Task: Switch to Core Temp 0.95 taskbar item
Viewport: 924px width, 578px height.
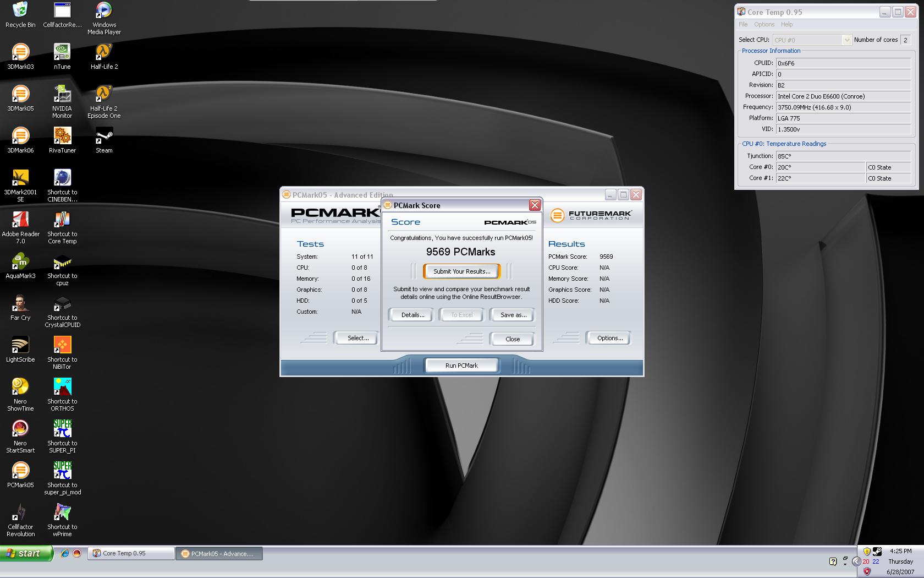Action: pos(131,553)
